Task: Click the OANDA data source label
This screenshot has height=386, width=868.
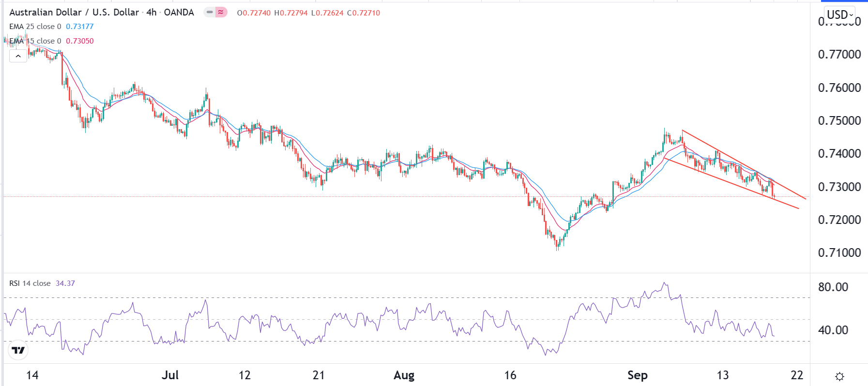Action: pos(179,13)
